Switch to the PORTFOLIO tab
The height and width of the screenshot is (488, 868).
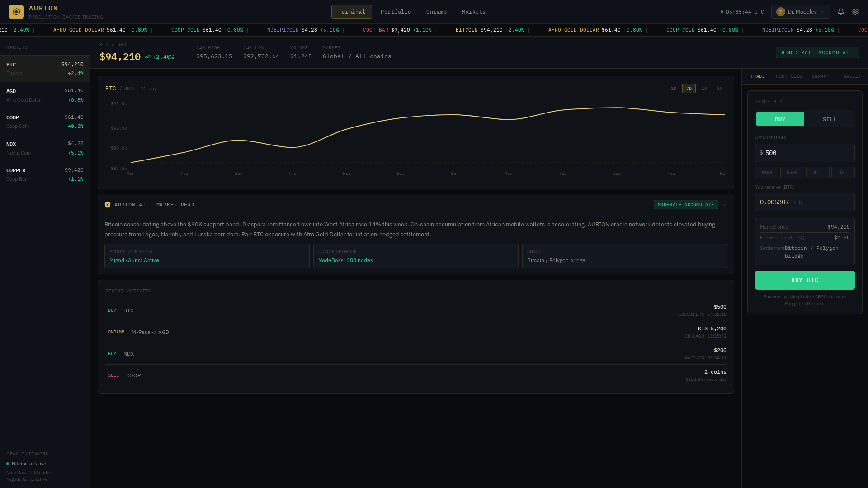pos(788,76)
